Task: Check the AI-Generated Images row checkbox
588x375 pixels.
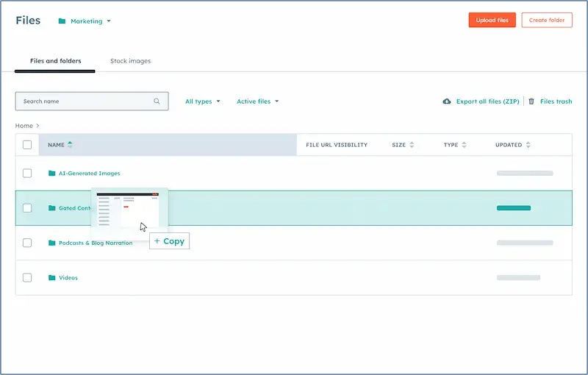Action: pyautogui.click(x=27, y=174)
